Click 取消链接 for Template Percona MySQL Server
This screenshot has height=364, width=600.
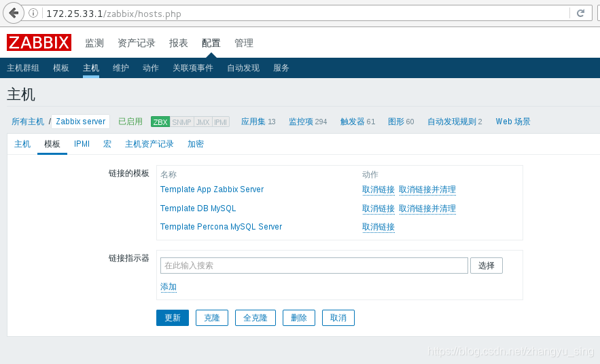[378, 227]
